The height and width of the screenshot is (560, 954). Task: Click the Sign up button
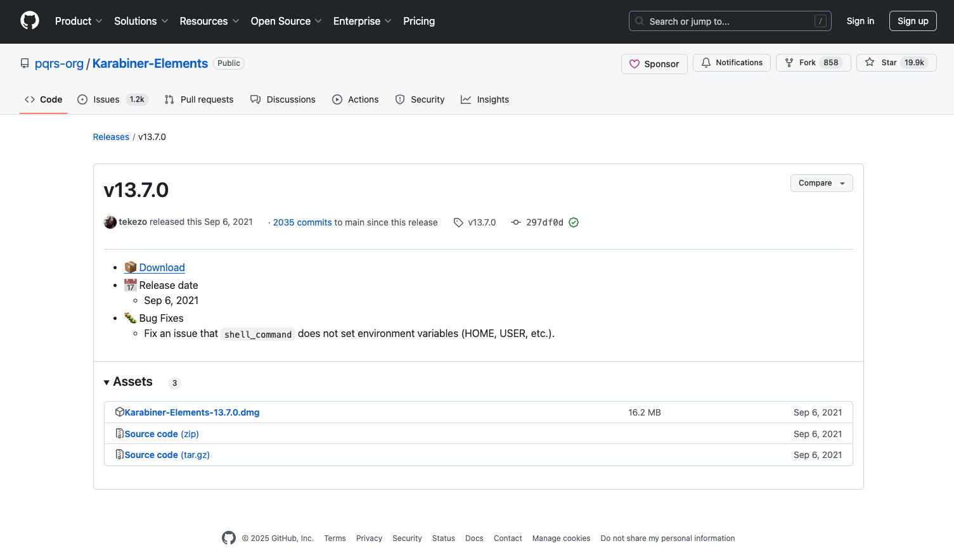[x=913, y=21]
